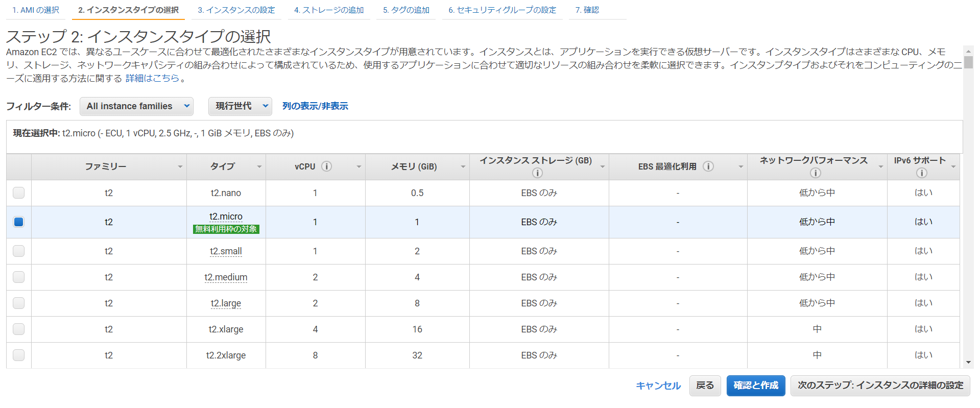Click the 32 memory value cell

click(x=417, y=355)
